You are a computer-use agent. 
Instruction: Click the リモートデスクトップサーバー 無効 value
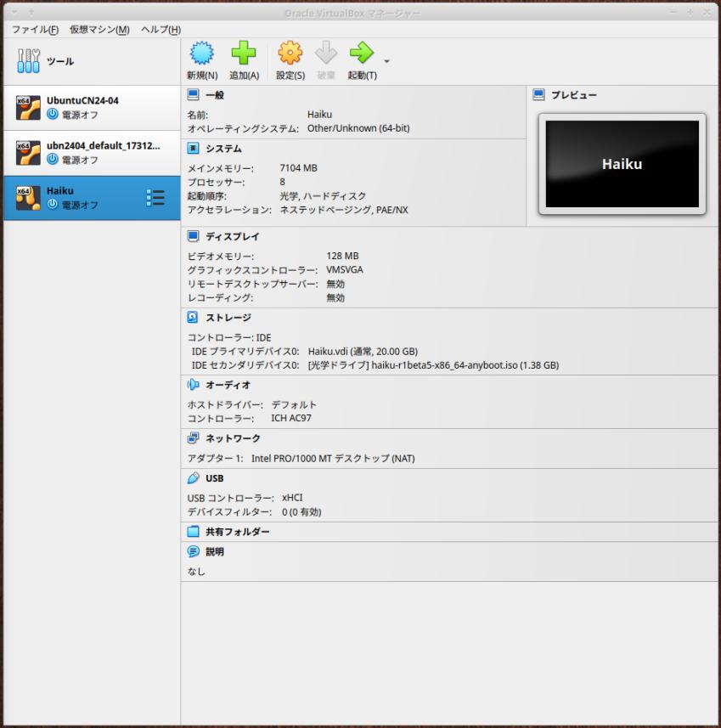tap(335, 284)
